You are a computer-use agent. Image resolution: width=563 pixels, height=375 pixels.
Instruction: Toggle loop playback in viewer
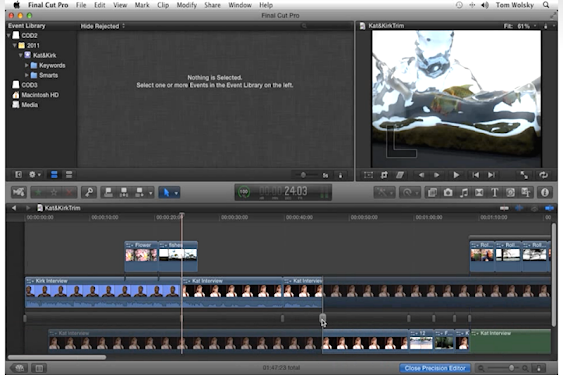pos(543,175)
